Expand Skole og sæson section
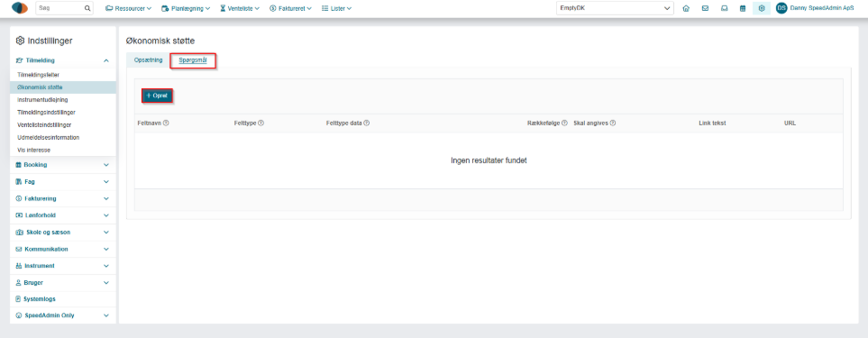The width and height of the screenshot is (868, 338). tap(62, 233)
